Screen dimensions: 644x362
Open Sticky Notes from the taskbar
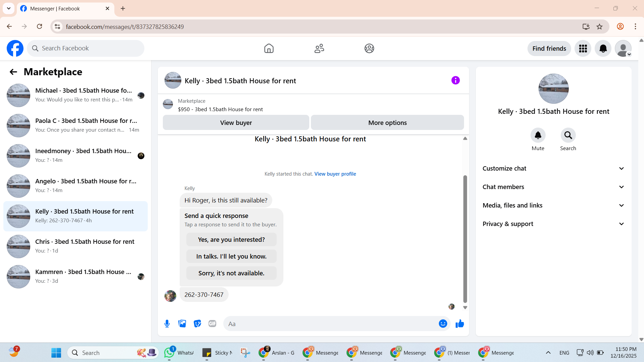[217, 353]
